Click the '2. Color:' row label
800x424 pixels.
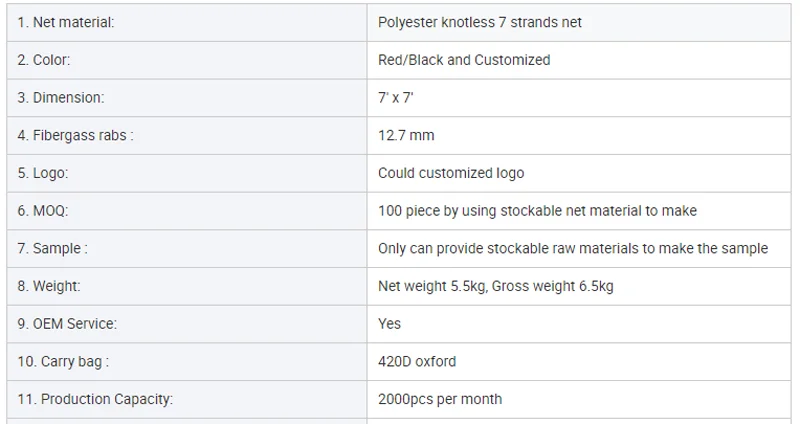pos(44,60)
